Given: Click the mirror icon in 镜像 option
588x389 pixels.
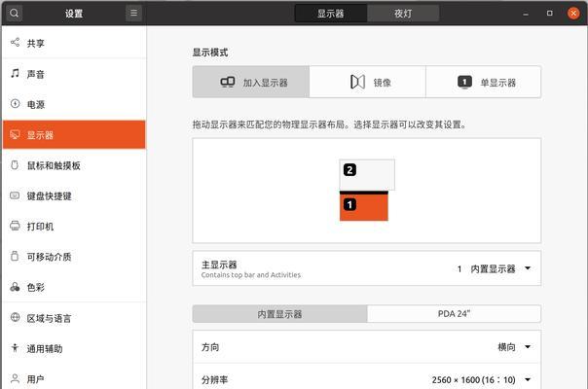Looking at the screenshot, I should [357, 82].
